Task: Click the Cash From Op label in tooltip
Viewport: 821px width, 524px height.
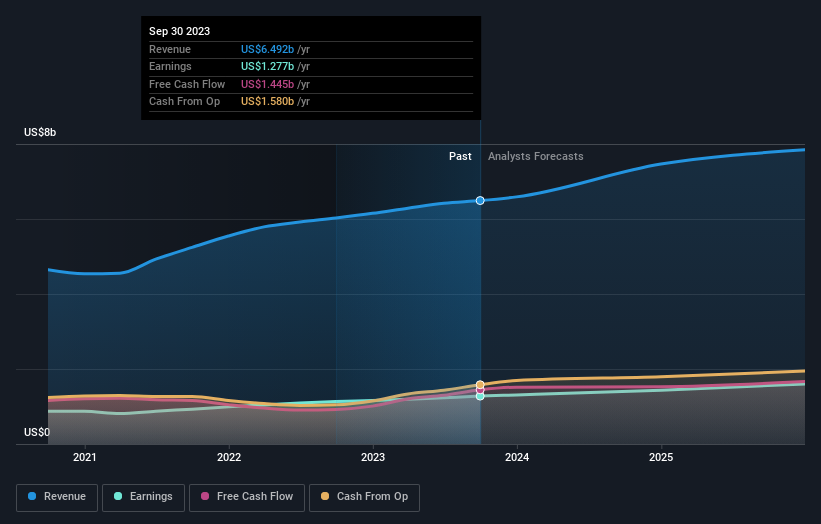Action: tap(184, 102)
